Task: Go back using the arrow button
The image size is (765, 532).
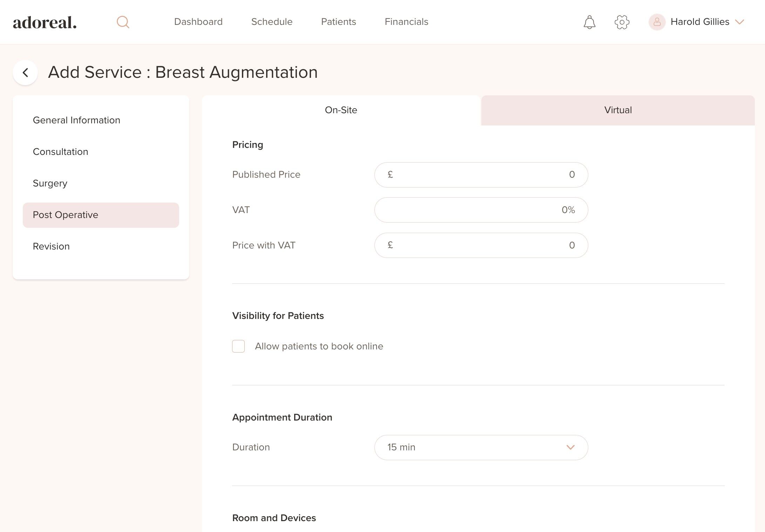Action: [x=25, y=73]
